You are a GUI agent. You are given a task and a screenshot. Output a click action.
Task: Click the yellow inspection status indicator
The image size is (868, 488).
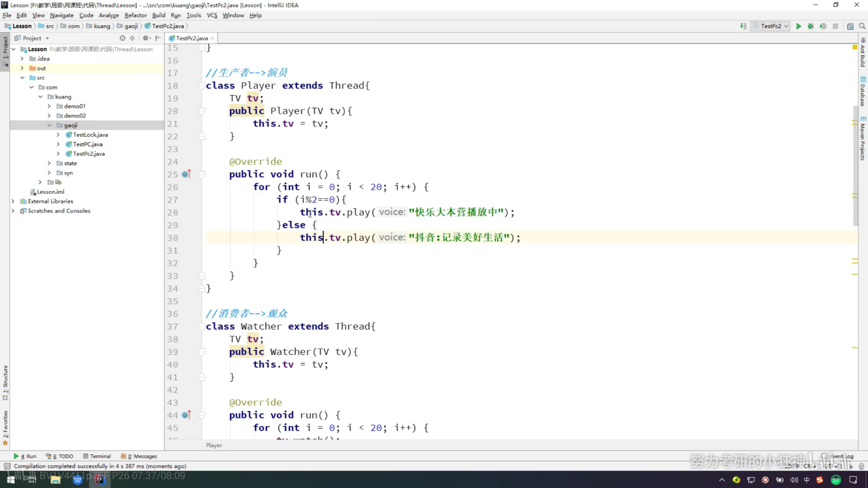[855, 47]
